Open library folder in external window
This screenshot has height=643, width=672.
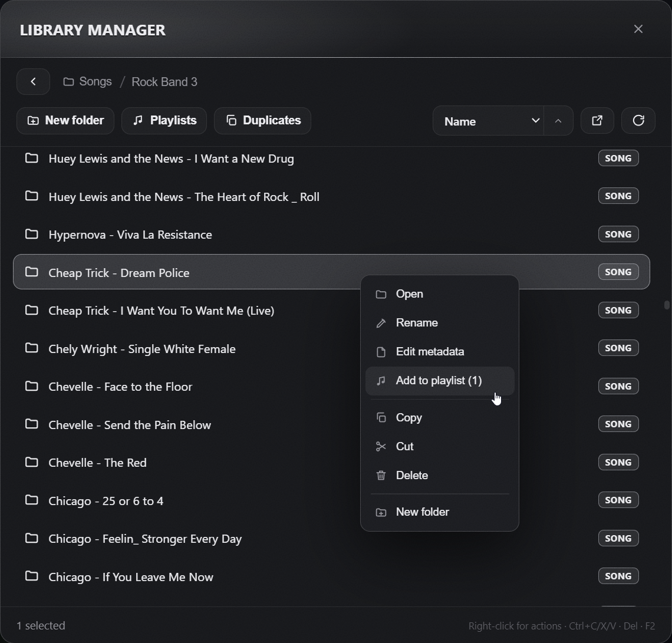pos(597,121)
